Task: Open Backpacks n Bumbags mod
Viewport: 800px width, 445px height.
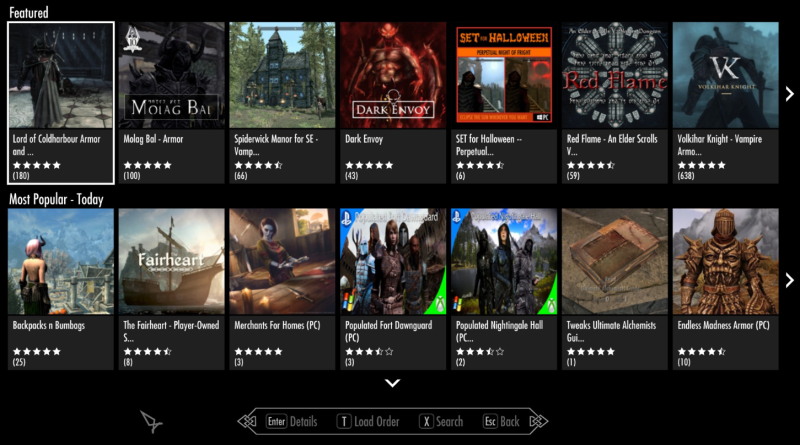Action: pyautogui.click(x=61, y=289)
